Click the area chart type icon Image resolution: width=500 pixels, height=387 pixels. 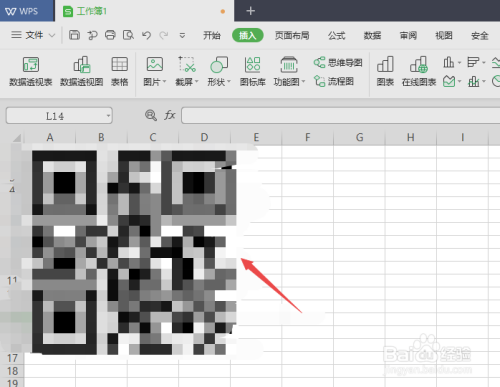point(449,81)
